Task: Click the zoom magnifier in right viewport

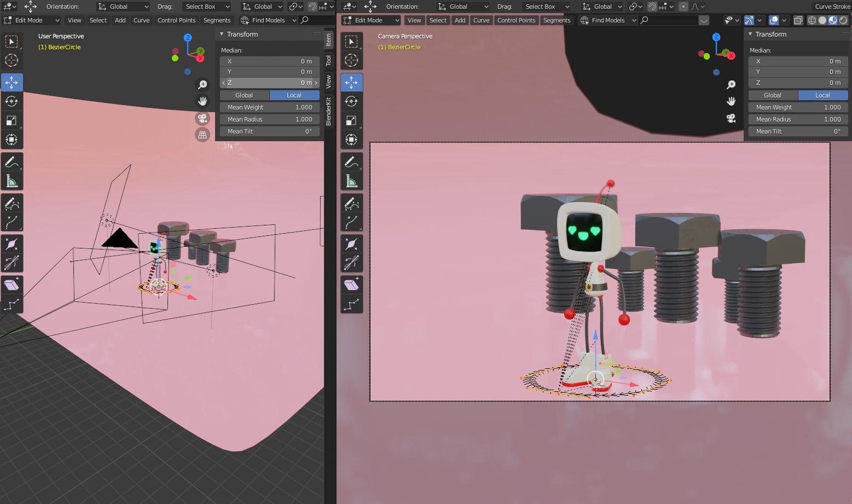Action: (x=731, y=85)
